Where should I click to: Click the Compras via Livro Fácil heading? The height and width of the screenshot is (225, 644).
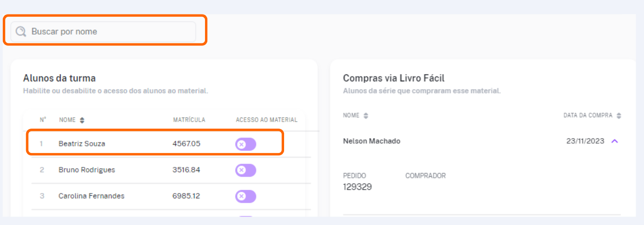coord(394,79)
